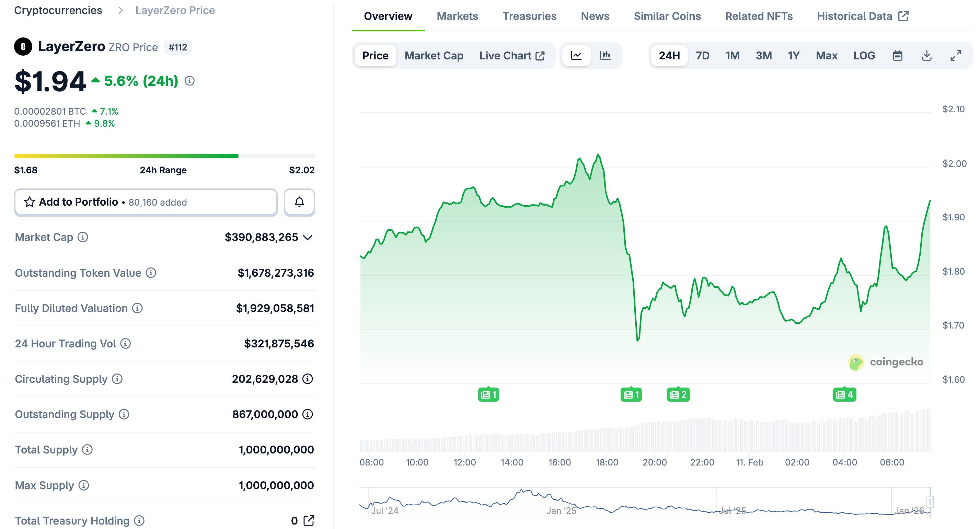Open Live Chart external link
980x529 pixels.
pyautogui.click(x=512, y=56)
